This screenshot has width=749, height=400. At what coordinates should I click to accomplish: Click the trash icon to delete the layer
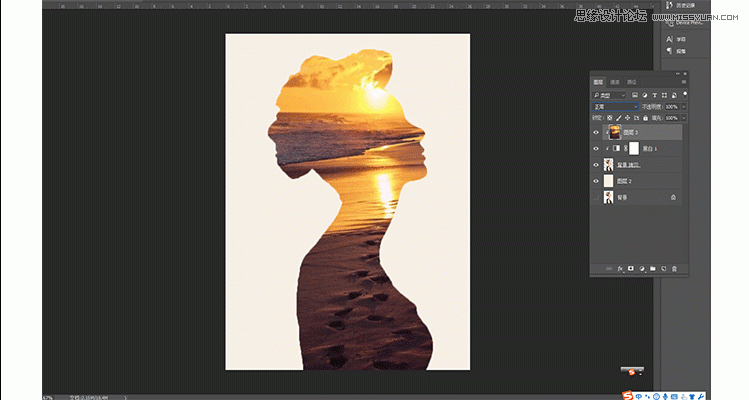[x=675, y=269]
